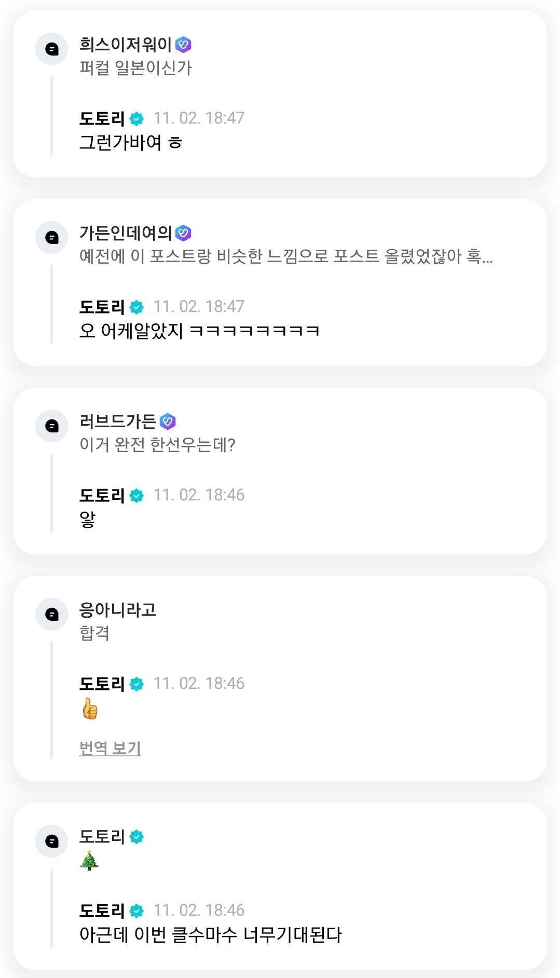Click the avatar icon next to 희스이저워이
The height and width of the screenshot is (978, 560).
[51, 49]
